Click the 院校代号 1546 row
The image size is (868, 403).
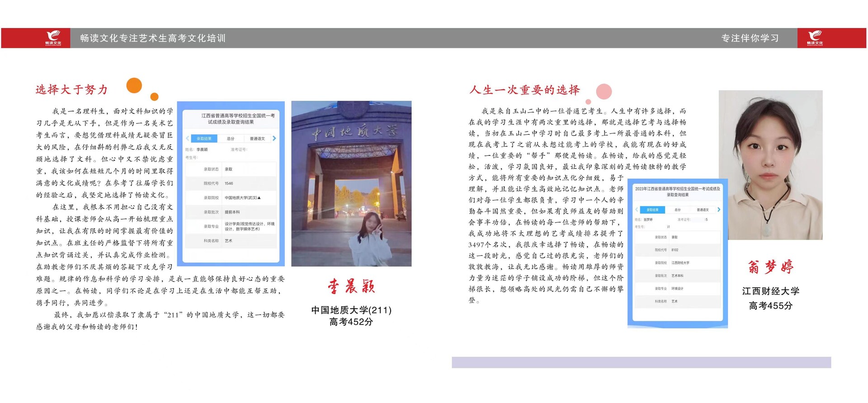[x=231, y=183]
